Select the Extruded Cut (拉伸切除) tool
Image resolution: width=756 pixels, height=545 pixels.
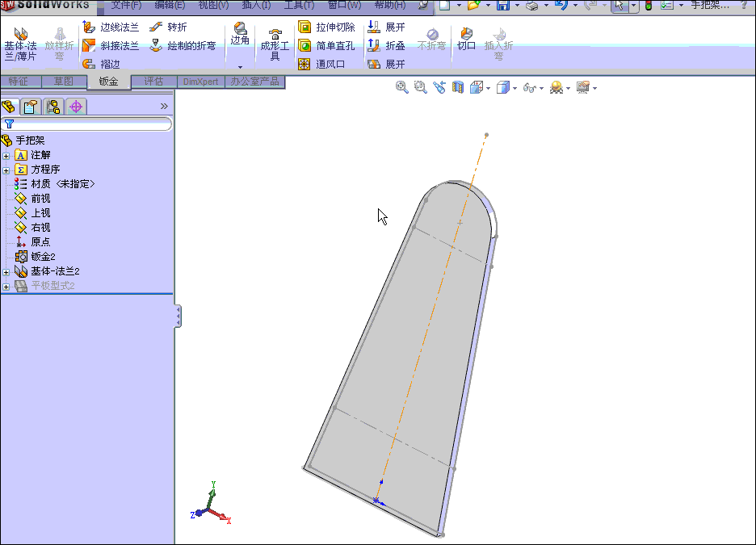326,27
